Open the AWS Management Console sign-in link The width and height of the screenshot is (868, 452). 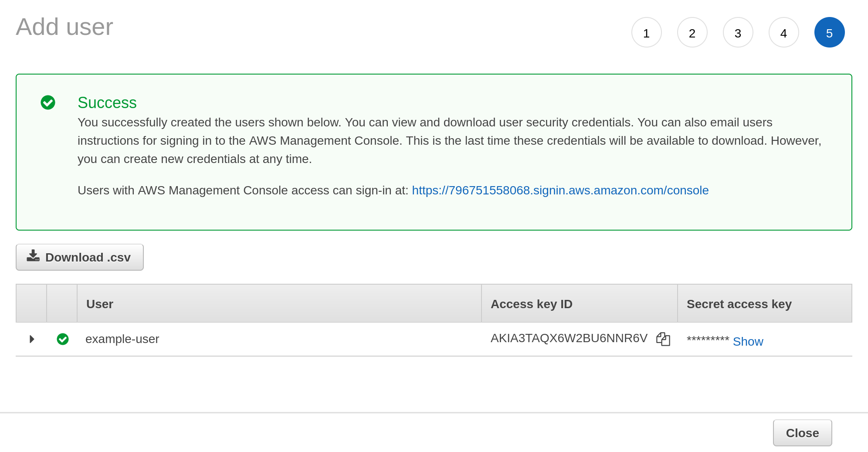click(x=560, y=190)
